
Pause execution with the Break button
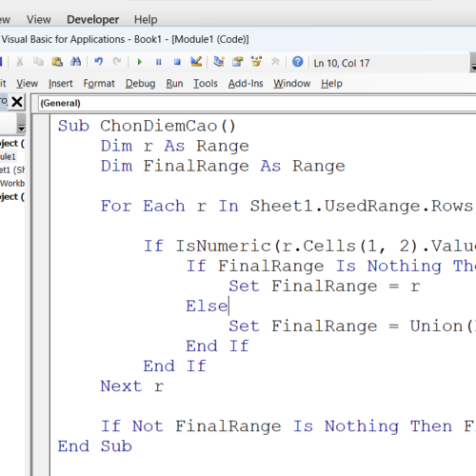tap(159, 62)
